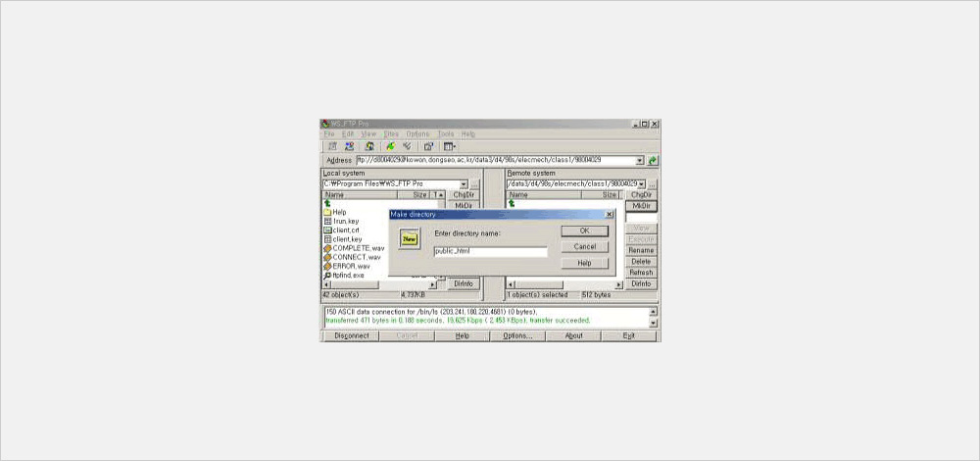Click the Exit button
The height and width of the screenshot is (461, 980).
pos(629,335)
